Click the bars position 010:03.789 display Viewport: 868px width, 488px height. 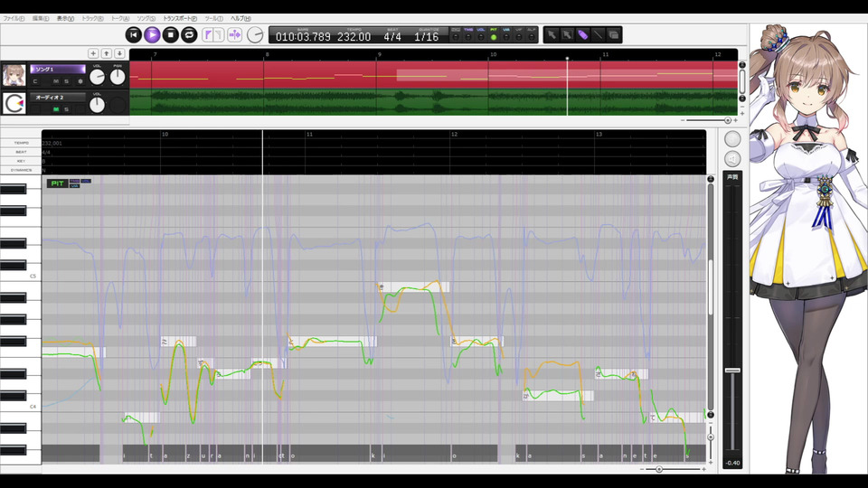pyautogui.click(x=303, y=36)
